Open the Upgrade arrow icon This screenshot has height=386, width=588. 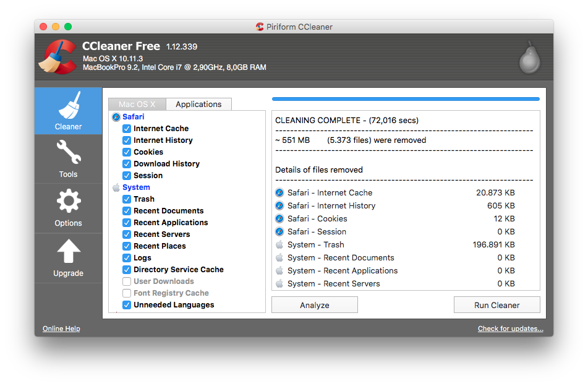69,251
